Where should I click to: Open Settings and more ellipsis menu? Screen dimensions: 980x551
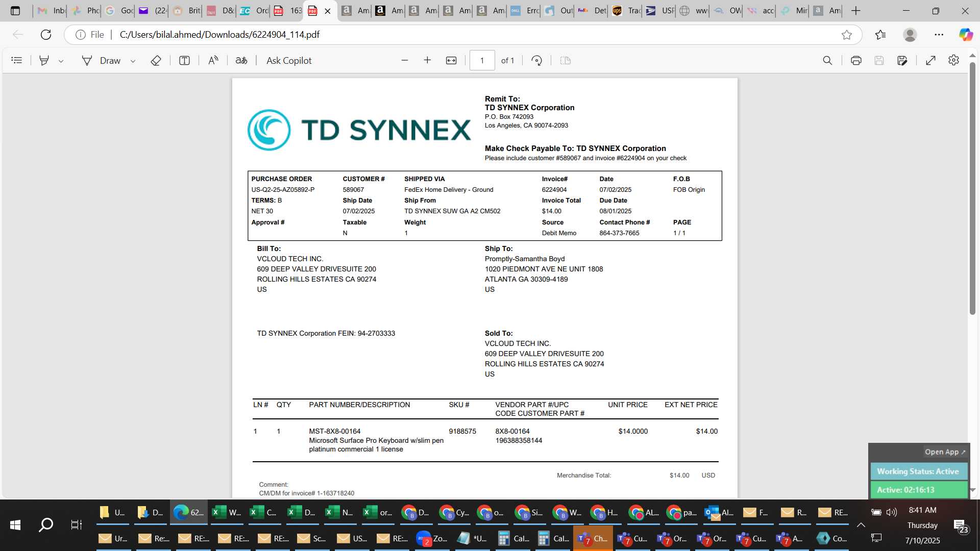939,34
